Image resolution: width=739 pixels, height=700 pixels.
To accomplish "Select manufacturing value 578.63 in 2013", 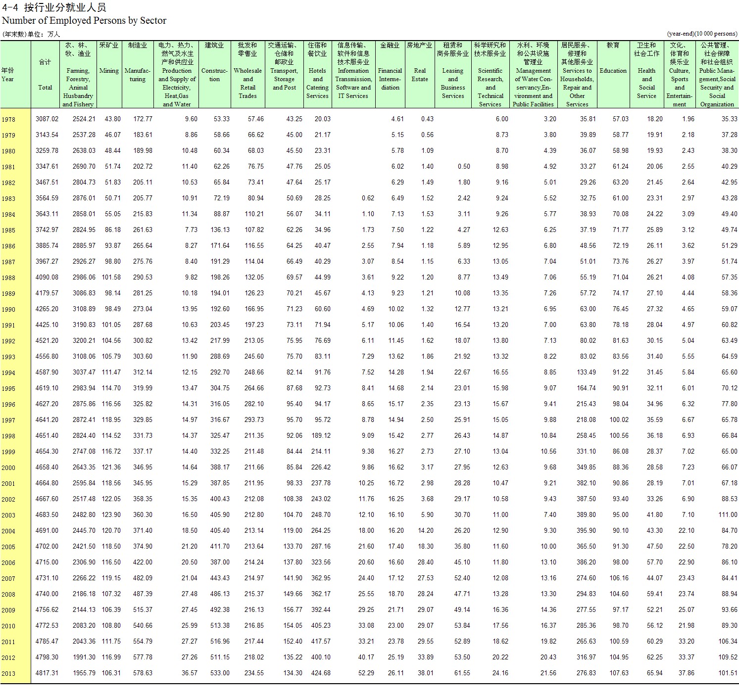I will pos(143,673).
